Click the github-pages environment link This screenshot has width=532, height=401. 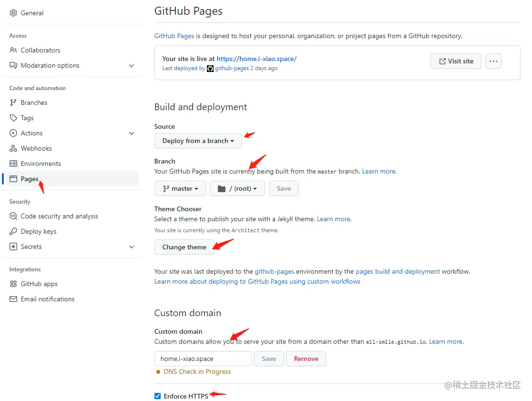pyautogui.click(x=275, y=271)
